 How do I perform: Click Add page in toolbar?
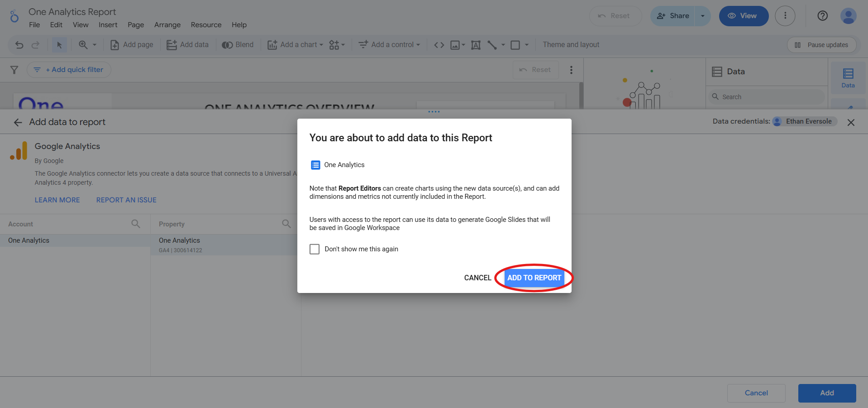pyautogui.click(x=132, y=45)
